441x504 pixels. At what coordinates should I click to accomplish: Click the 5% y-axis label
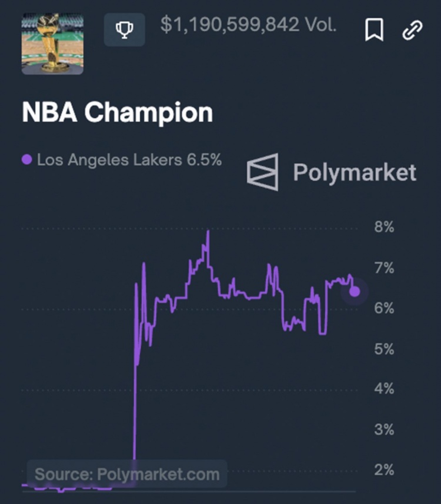[x=384, y=349]
